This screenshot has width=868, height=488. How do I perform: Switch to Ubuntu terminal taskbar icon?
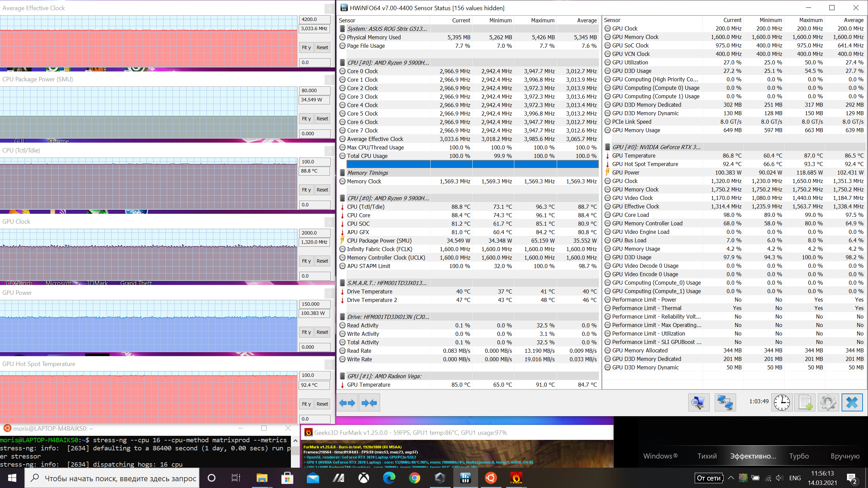pos(491,478)
